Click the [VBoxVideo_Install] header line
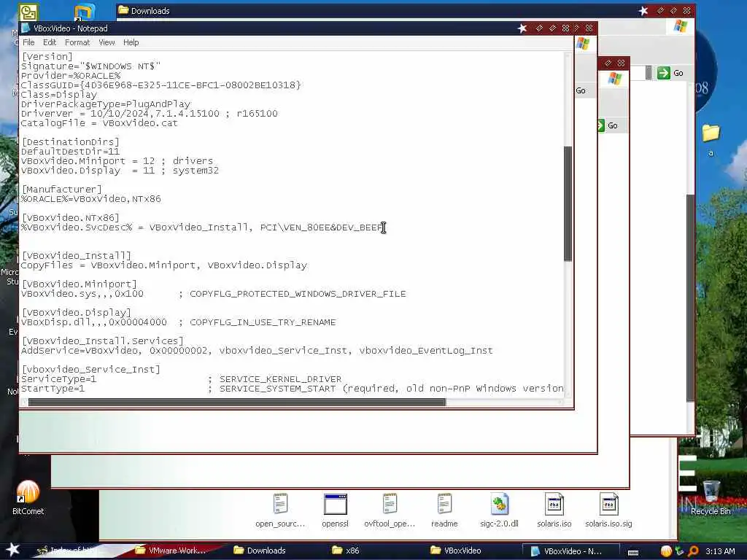 (76, 256)
